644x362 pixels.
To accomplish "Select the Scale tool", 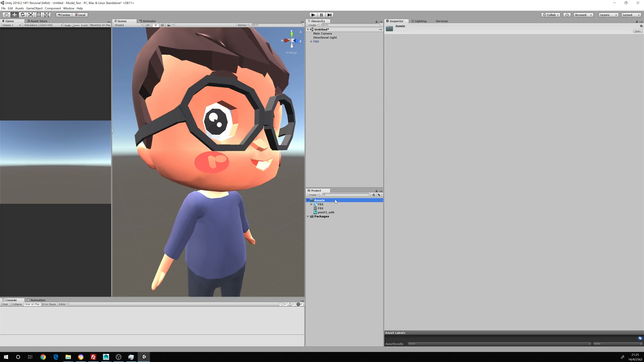I will tap(31, 15).
